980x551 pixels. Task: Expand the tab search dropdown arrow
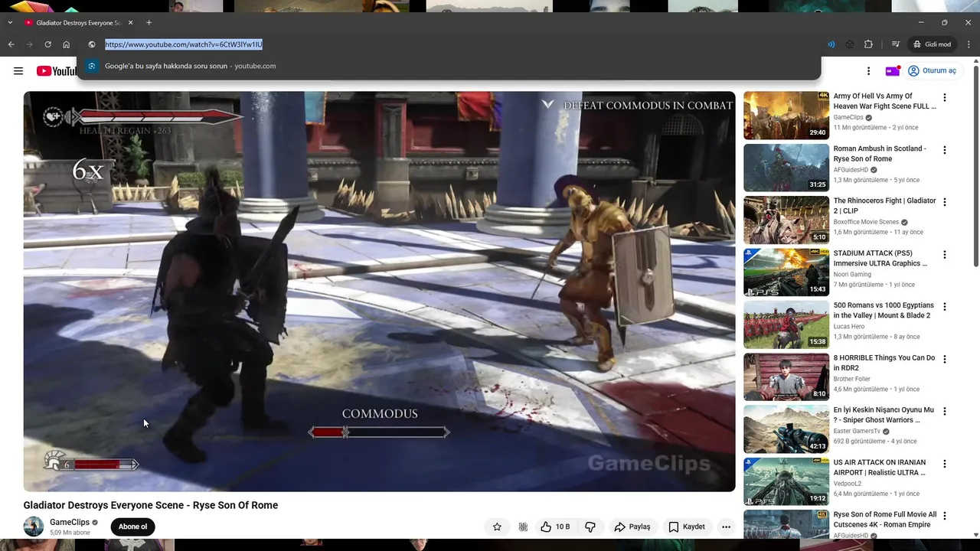point(9,23)
